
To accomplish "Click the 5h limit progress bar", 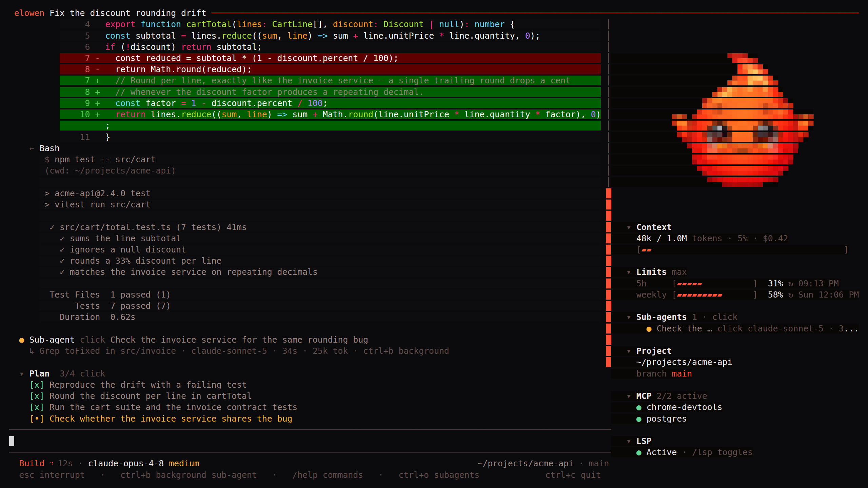I will pos(715,284).
